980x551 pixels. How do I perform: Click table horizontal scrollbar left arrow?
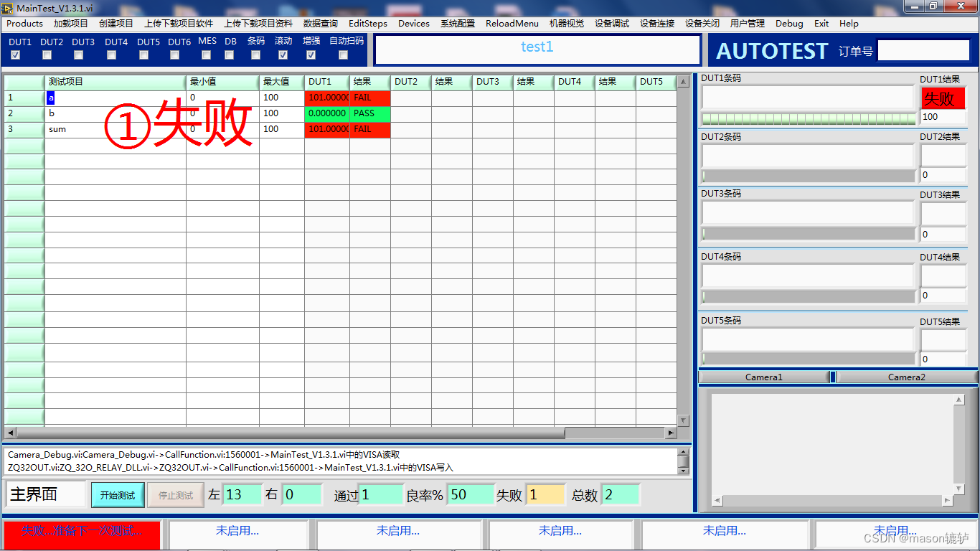click(x=10, y=433)
